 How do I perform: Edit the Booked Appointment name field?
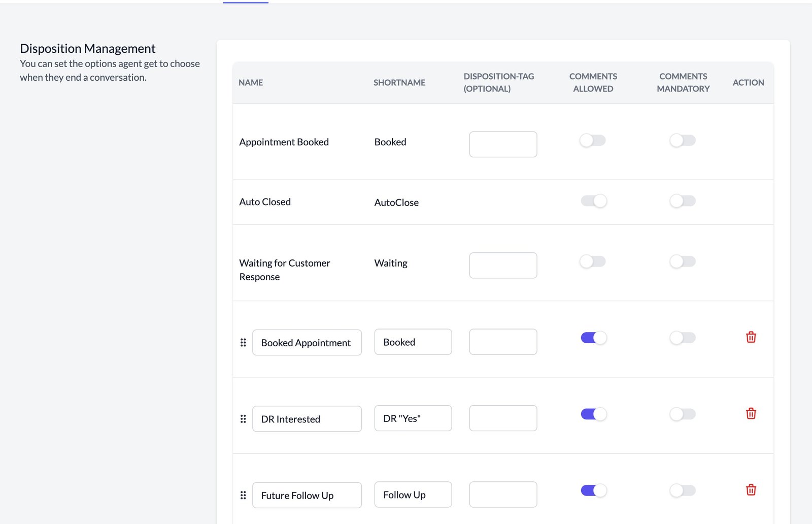[x=307, y=343]
